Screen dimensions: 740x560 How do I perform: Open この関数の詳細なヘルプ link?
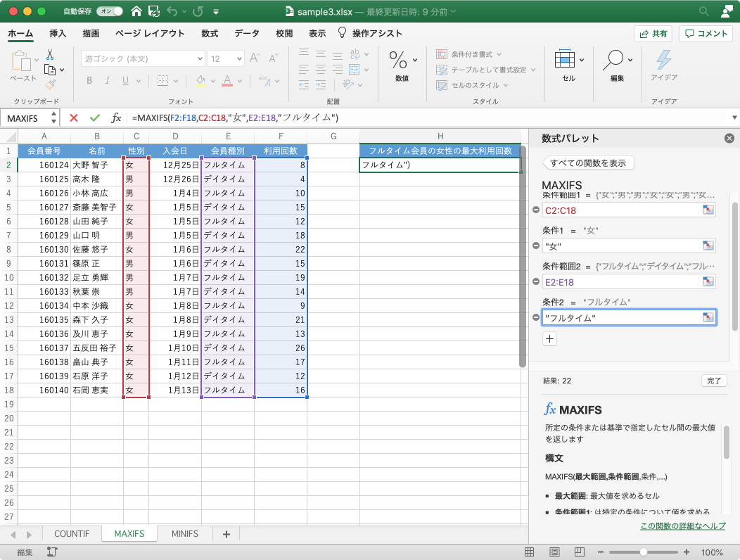683,526
